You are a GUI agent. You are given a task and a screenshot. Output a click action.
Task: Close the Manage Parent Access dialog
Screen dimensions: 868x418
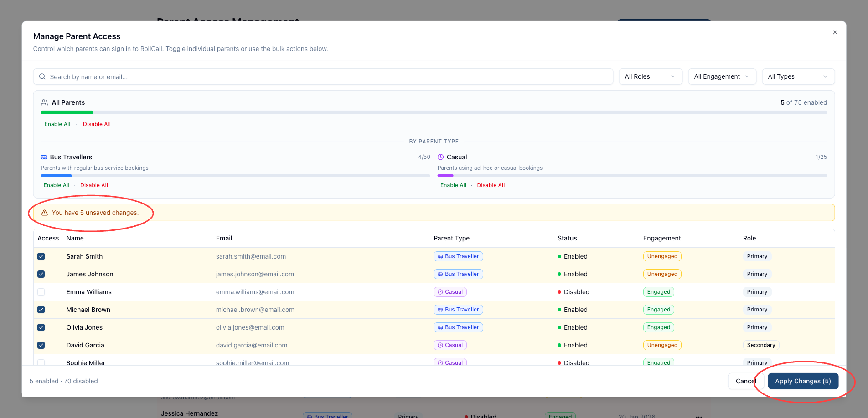tap(835, 32)
